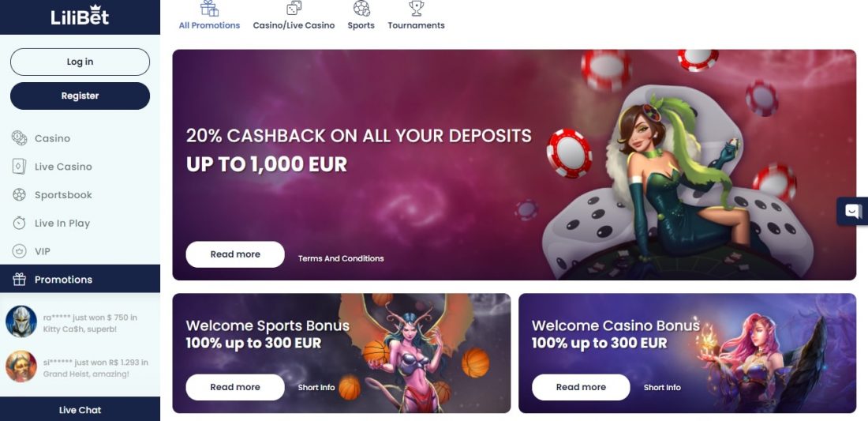The width and height of the screenshot is (868, 421).
Task: Open the floating chat bubble widget
Action: click(x=852, y=211)
